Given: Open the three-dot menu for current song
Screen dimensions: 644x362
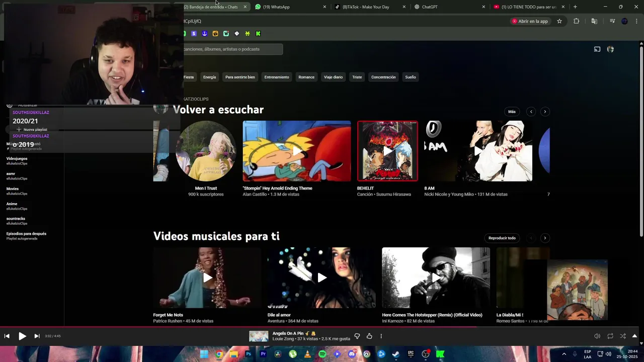Looking at the screenshot, I should point(381,336).
